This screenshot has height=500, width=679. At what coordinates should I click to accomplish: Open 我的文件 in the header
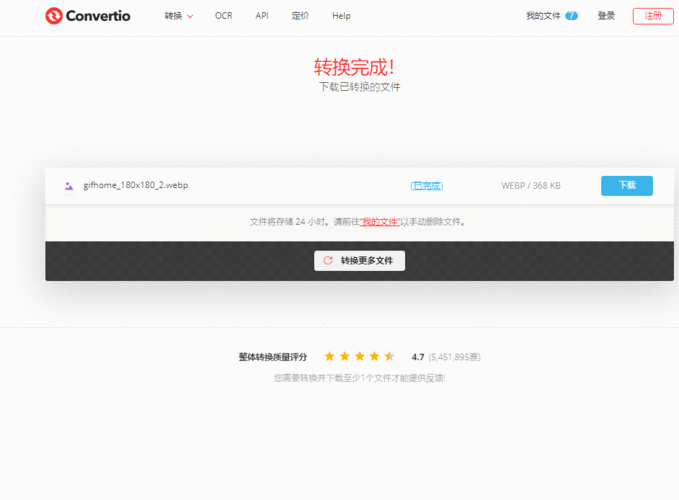(x=543, y=16)
